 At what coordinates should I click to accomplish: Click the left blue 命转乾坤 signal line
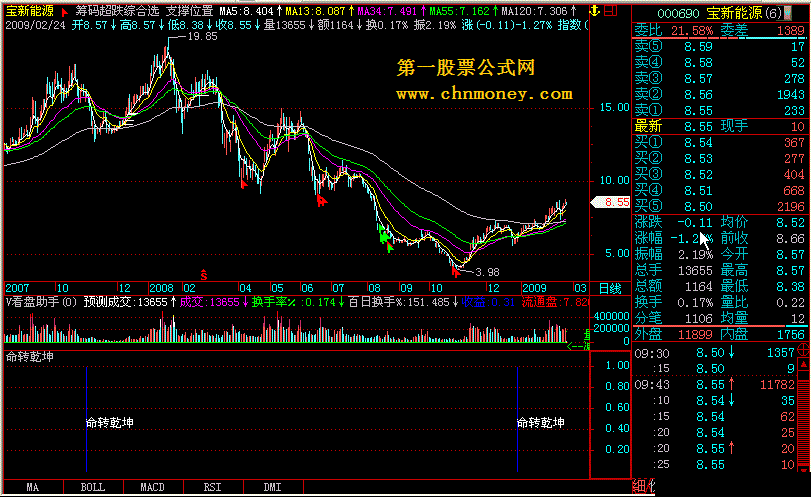86,419
